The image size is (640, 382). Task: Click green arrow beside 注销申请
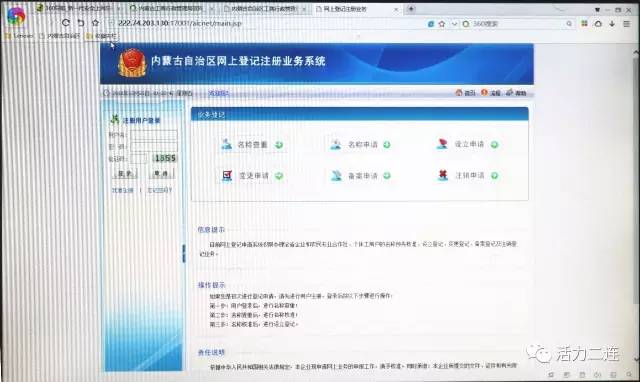pyautogui.click(x=494, y=175)
